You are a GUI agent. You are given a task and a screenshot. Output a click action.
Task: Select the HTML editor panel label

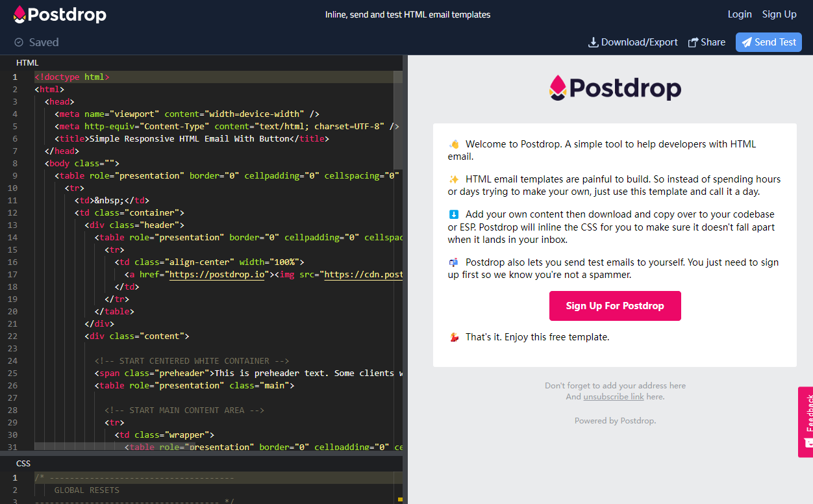point(27,63)
